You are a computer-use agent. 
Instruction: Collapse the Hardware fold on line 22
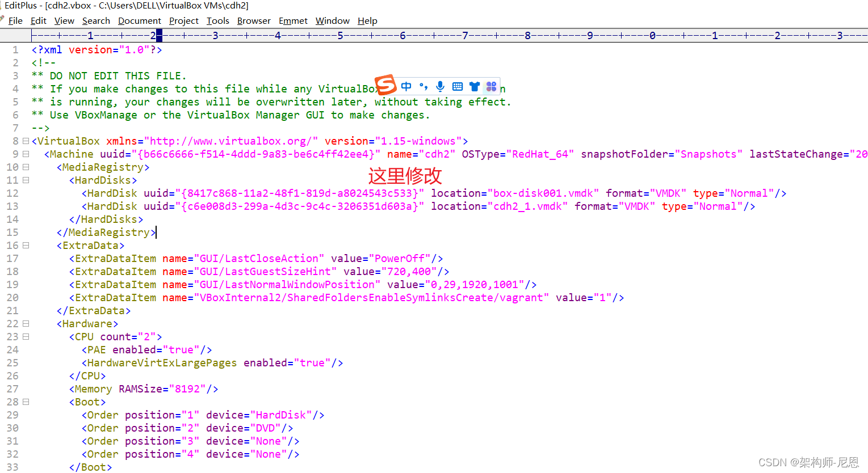pyautogui.click(x=26, y=324)
